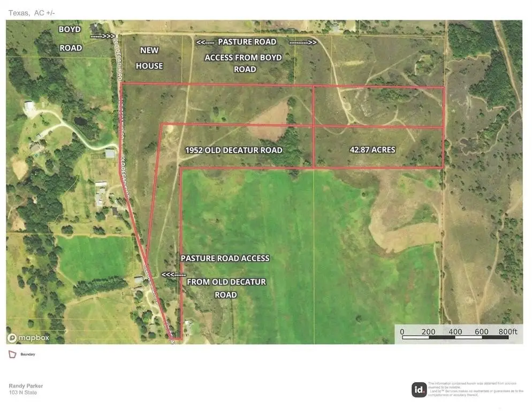
Task: Click the 0 mark on scale bar
Action: 402,332
